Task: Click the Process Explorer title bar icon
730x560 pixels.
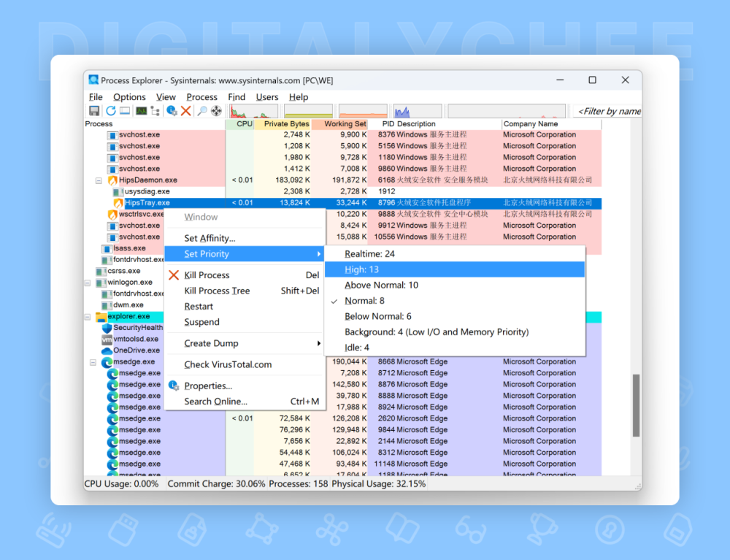Action: pos(93,80)
